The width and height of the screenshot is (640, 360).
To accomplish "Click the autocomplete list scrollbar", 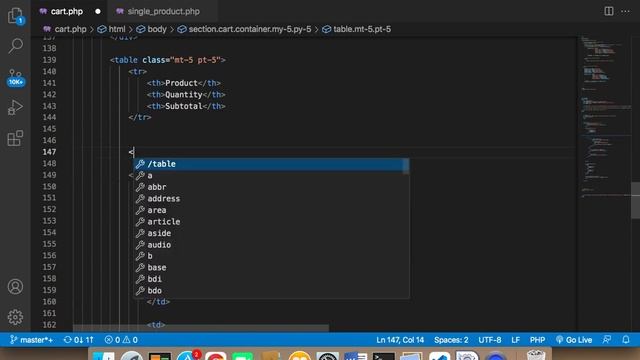I will coord(406,166).
